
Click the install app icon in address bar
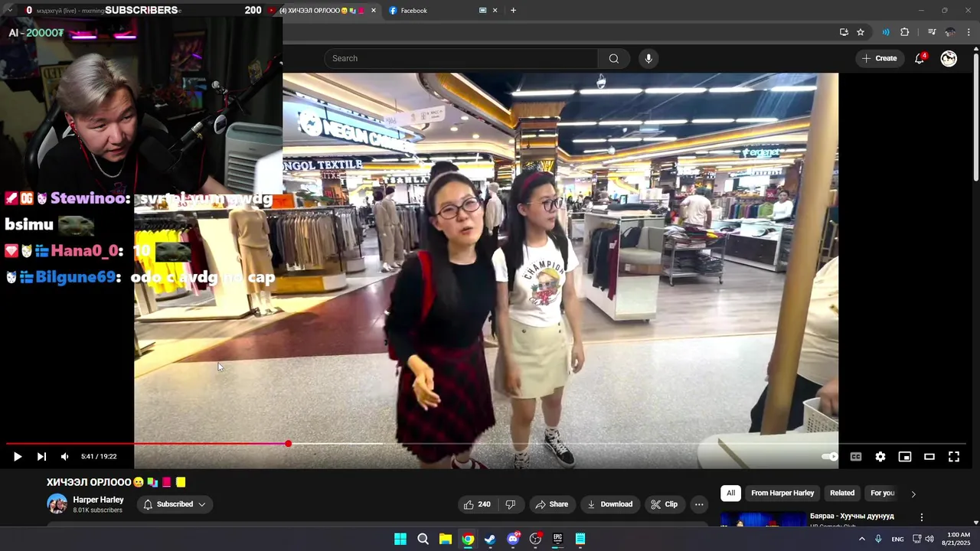[844, 32]
